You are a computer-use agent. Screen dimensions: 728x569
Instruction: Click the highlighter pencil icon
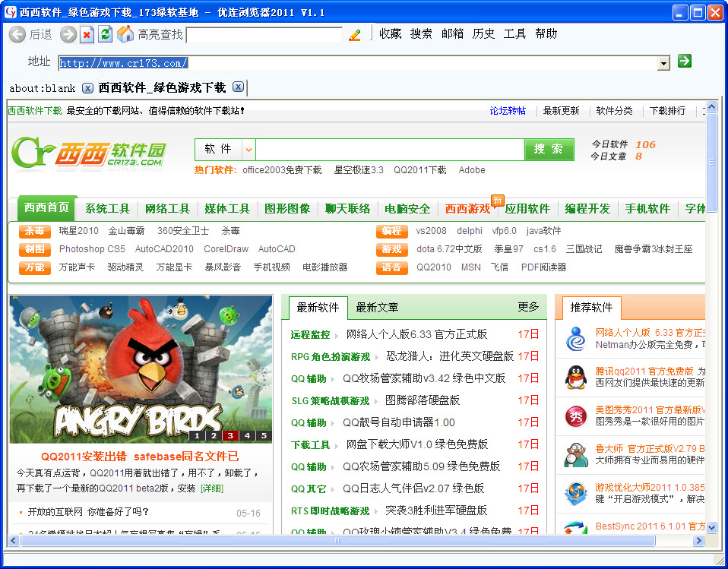(355, 35)
